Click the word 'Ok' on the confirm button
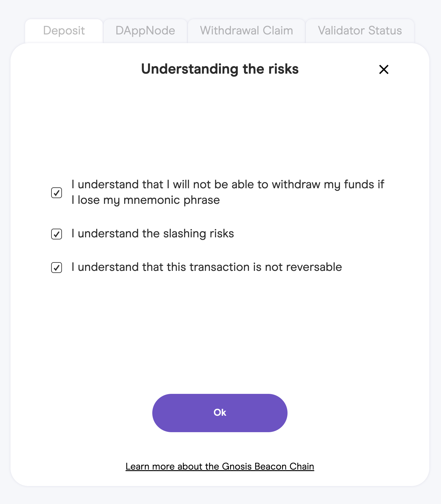The height and width of the screenshot is (504, 441). [x=220, y=412]
